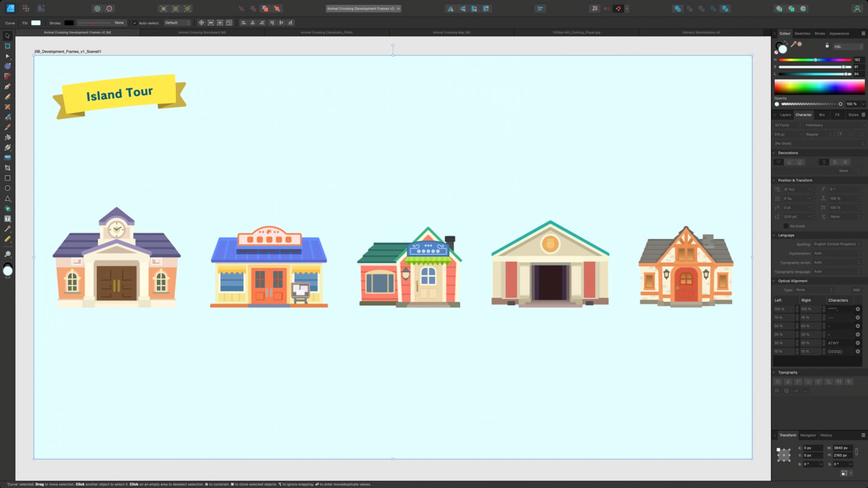Viewport: 868px width, 488px height.
Task: Select the Triangle shape tool
Action: coord(7,198)
